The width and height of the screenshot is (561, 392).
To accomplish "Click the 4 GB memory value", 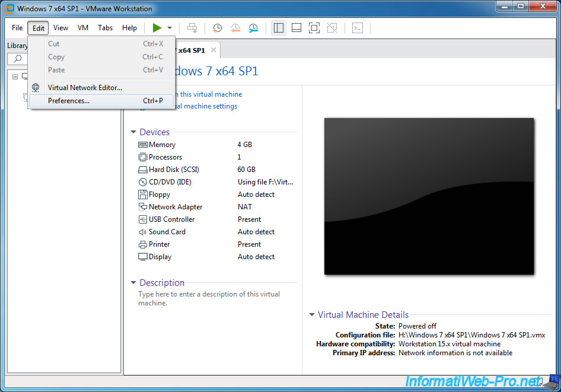I will [x=245, y=145].
